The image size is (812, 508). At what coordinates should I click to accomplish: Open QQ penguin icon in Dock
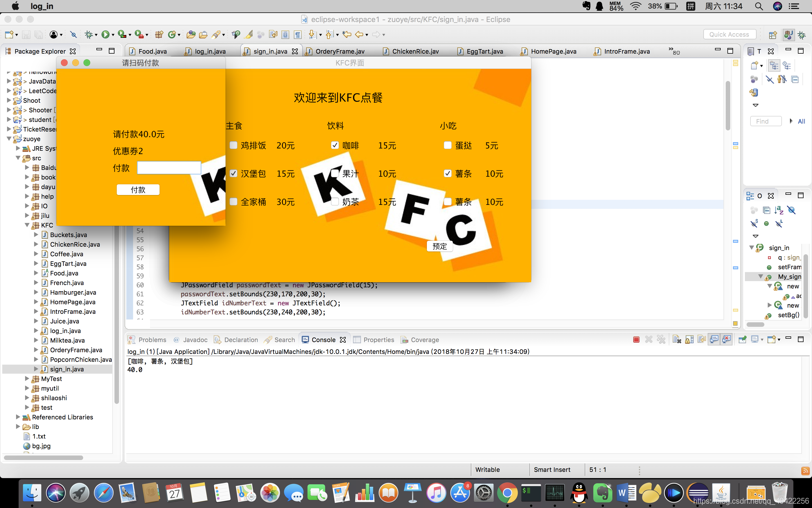tap(579, 493)
